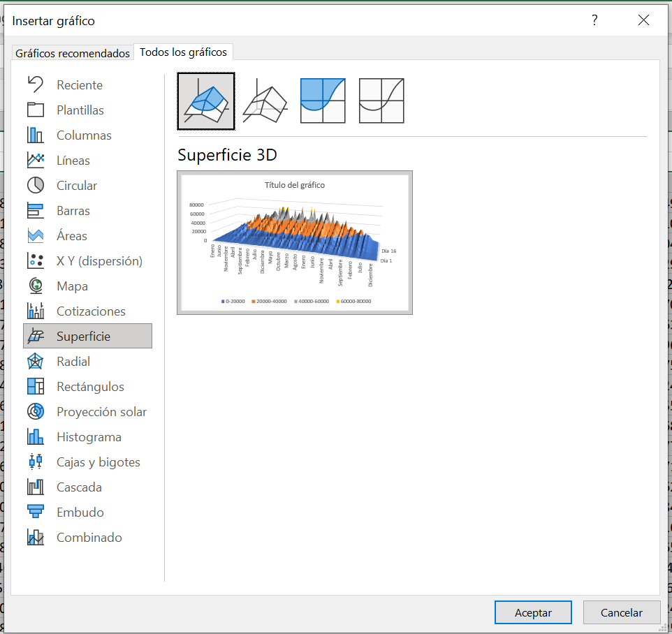This screenshot has height=634, width=672.
Task: Choose the wireframe 3D surface subtype icon
Action: tap(265, 101)
